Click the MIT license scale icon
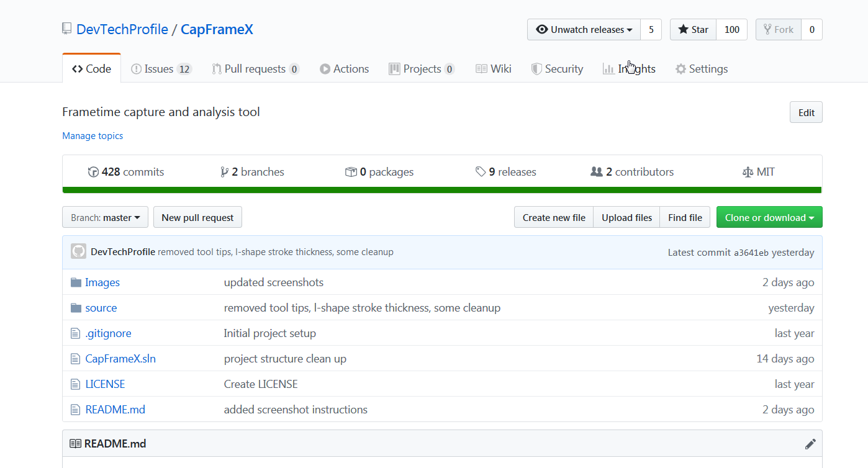 click(748, 172)
